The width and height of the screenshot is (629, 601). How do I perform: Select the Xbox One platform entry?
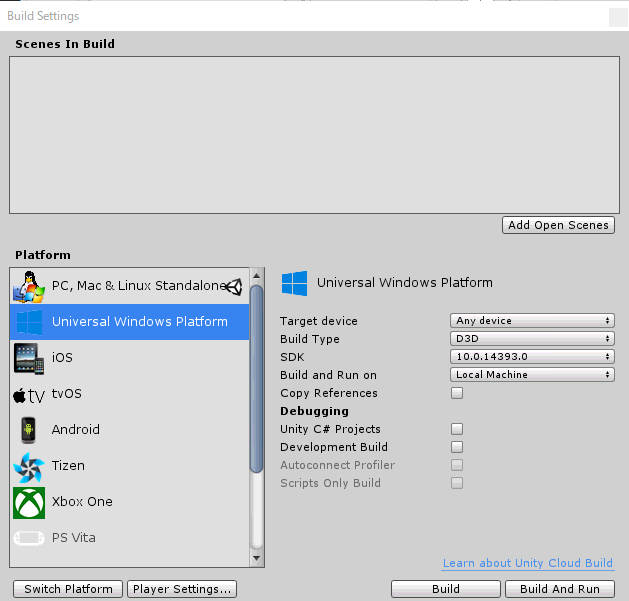[x=130, y=502]
